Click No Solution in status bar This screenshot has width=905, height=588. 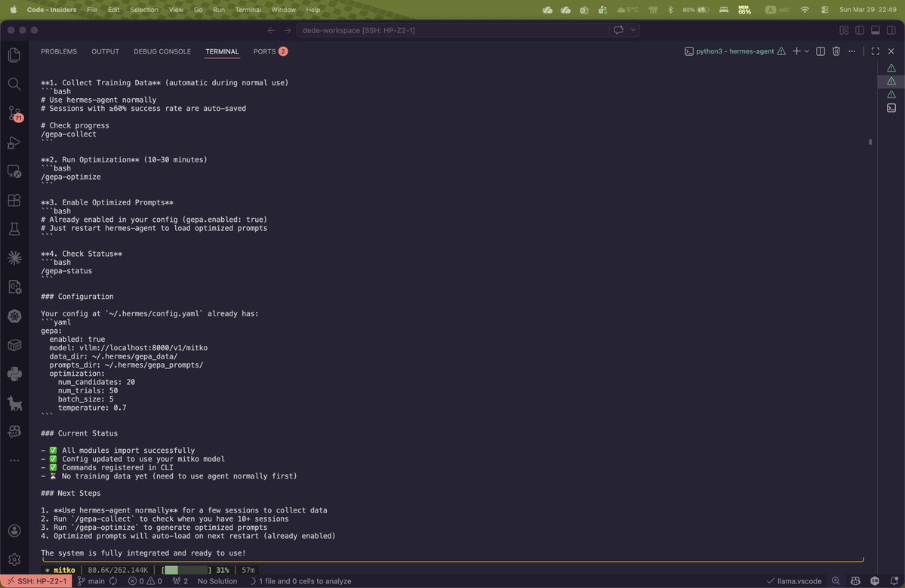tap(217, 581)
